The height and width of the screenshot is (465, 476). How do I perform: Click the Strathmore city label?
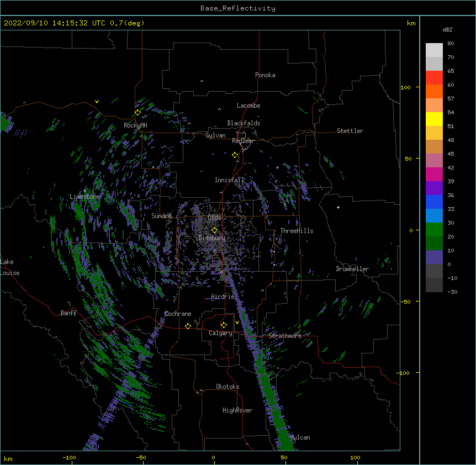click(285, 336)
